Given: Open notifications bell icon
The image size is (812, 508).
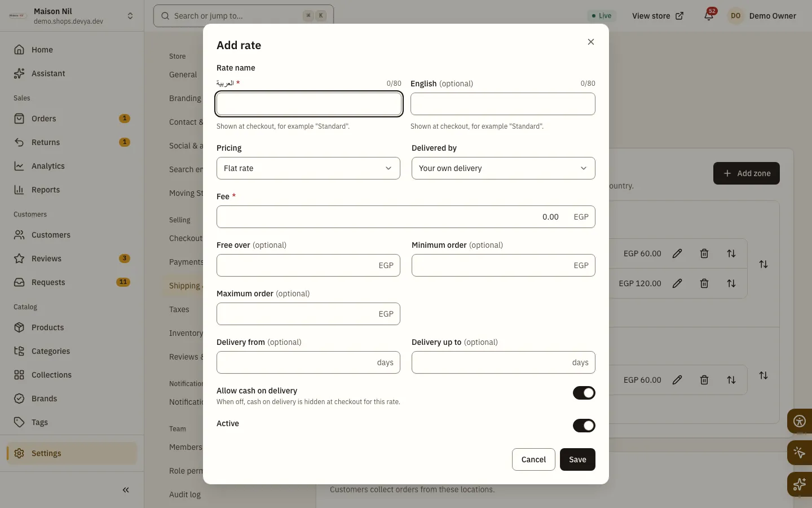Looking at the screenshot, I should tap(709, 16).
